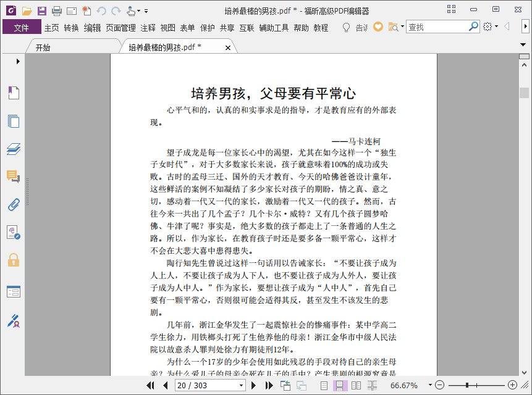This screenshot has width=532, height=395.
Task: Click the orange heart favorites icon
Action: click(378, 27)
